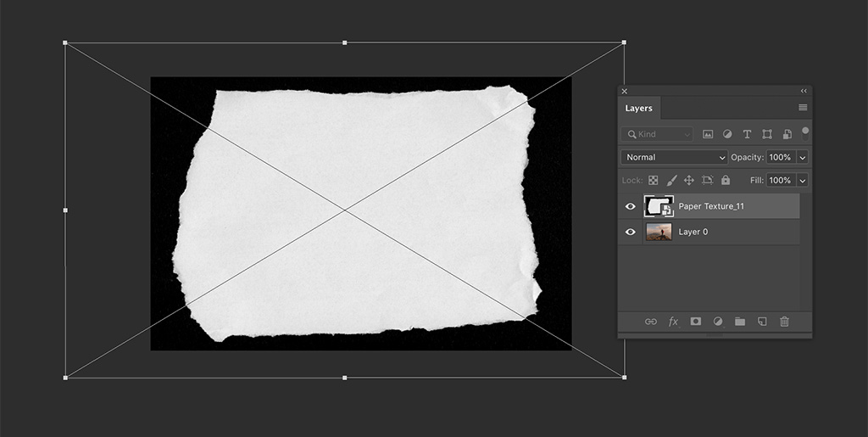Lock position move icon
The width and height of the screenshot is (868, 437).
click(688, 180)
